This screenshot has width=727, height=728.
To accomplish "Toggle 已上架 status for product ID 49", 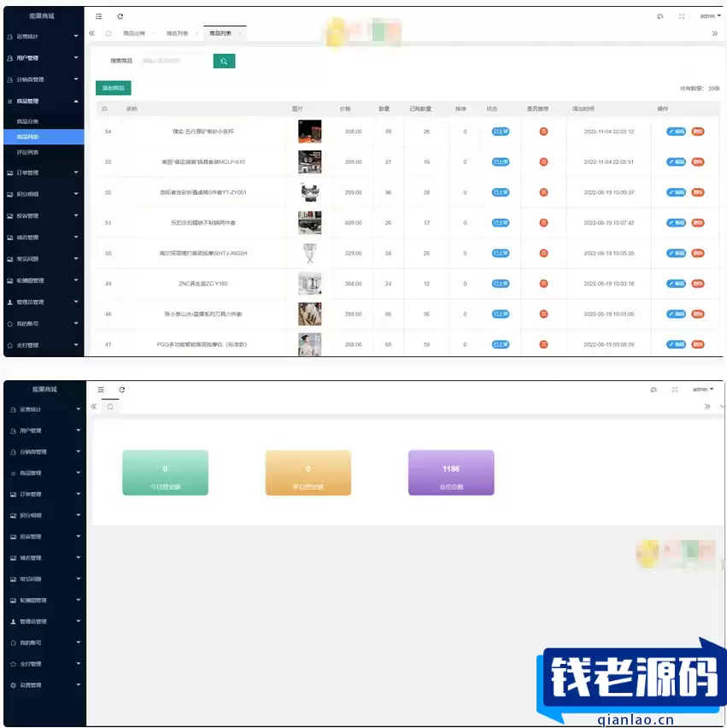I will pyautogui.click(x=501, y=284).
